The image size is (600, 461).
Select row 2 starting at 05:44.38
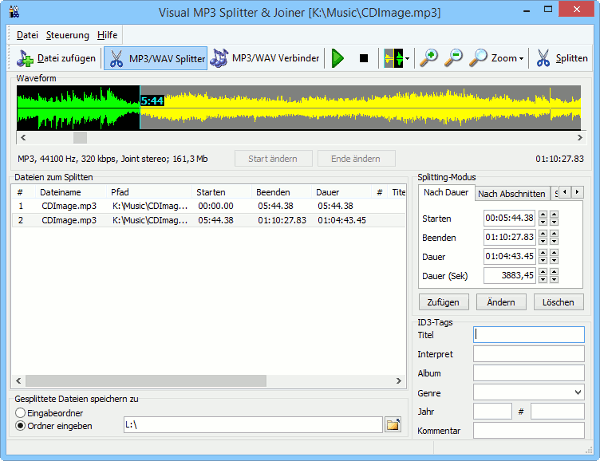pyautogui.click(x=209, y=220)
